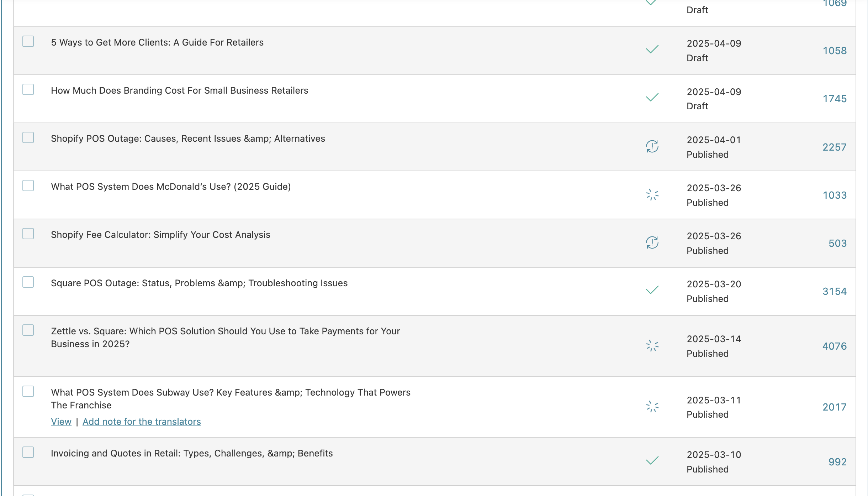Image resolution: width=868 pixels, height=496 pixels.
Task: Click needs-update icon for Shopify Fee Calculator row
Action: 652,243
